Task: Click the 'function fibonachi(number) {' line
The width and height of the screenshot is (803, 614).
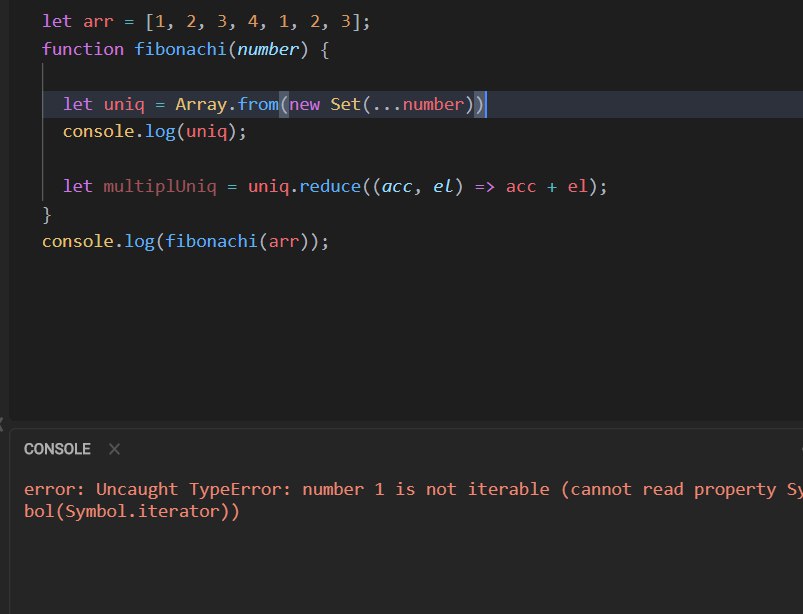Action: [185, 49]
